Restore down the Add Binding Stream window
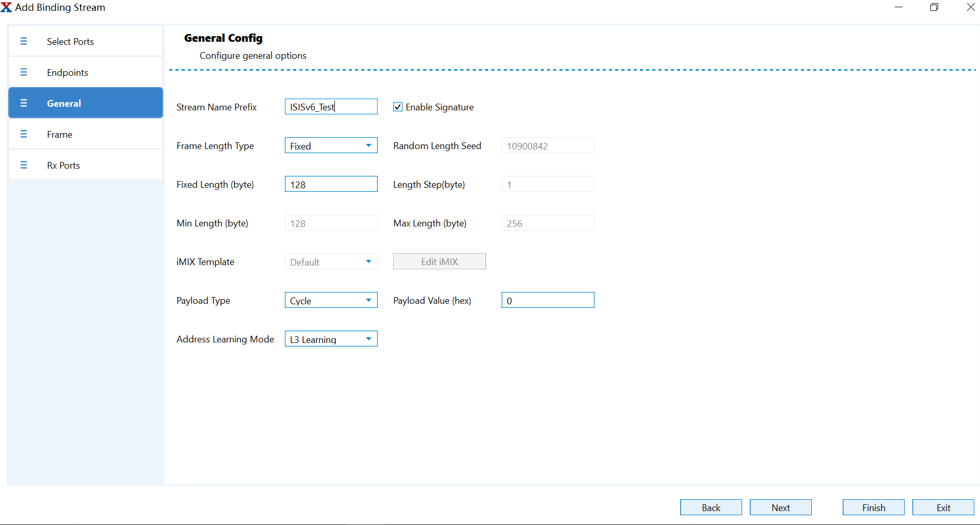 935,7
